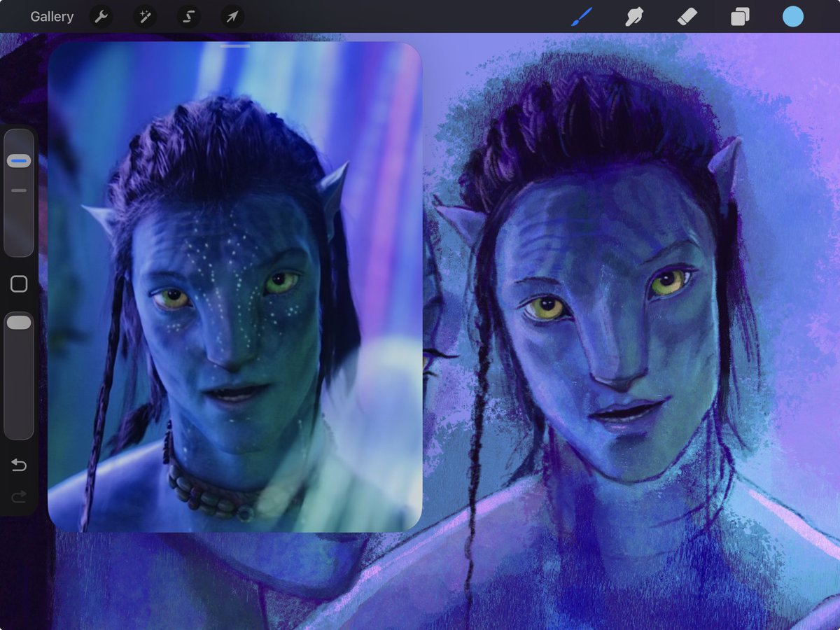Tap the square modify button in sidebar

point(19,283)
